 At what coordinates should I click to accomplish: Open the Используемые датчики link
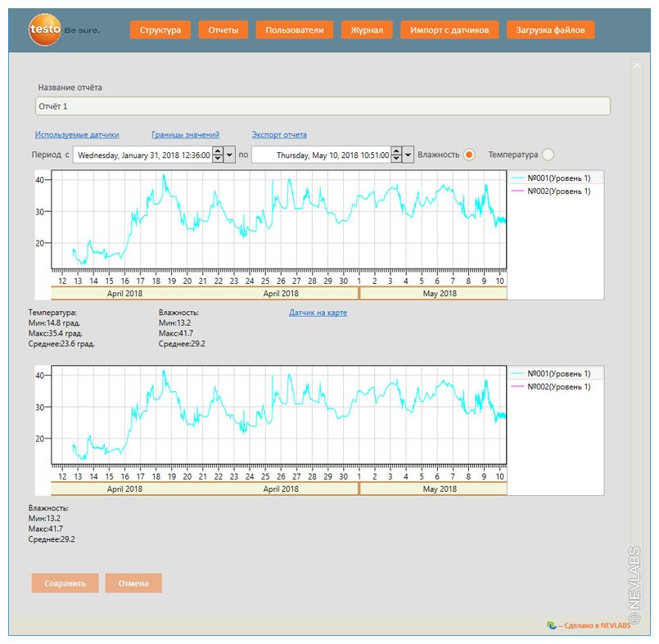[x=77, y=135]
